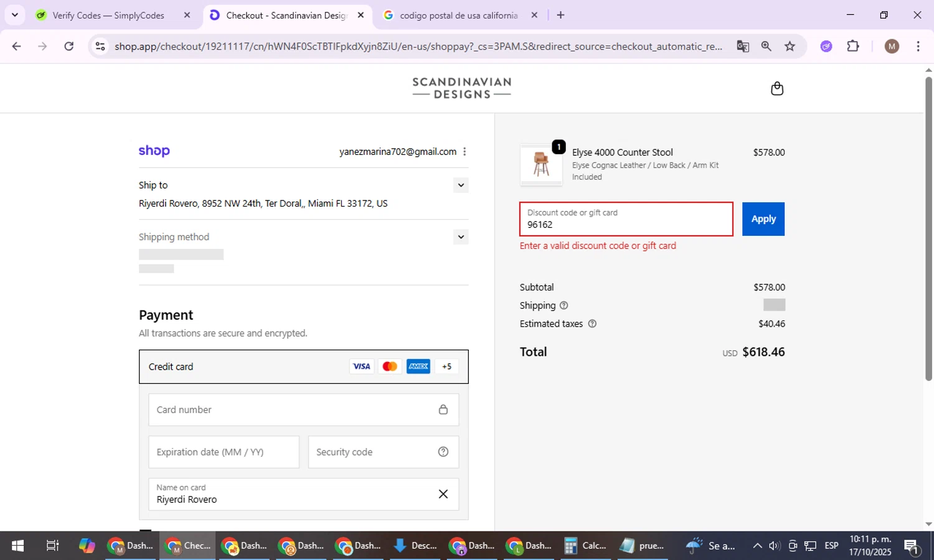Image resolution: width=934 pixels, height=560 pixels.
Task: Click the Expiration date field
Action: tap(224, 452)
